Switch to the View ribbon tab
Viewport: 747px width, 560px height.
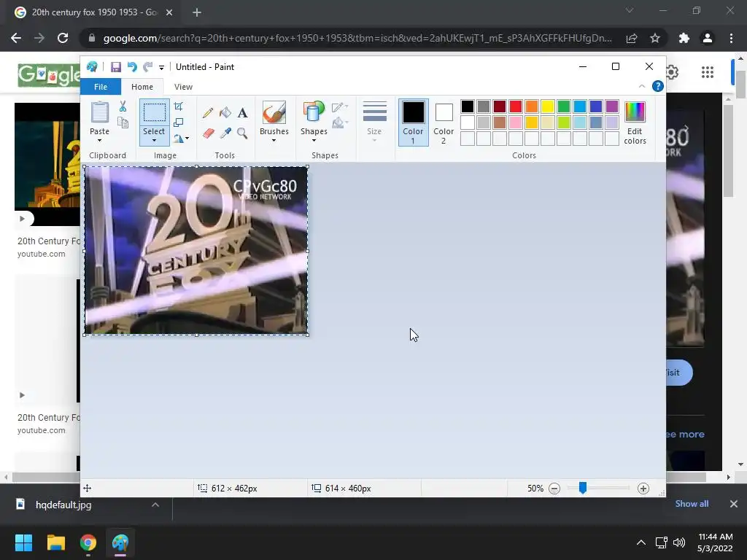click(x=183, y=87)
